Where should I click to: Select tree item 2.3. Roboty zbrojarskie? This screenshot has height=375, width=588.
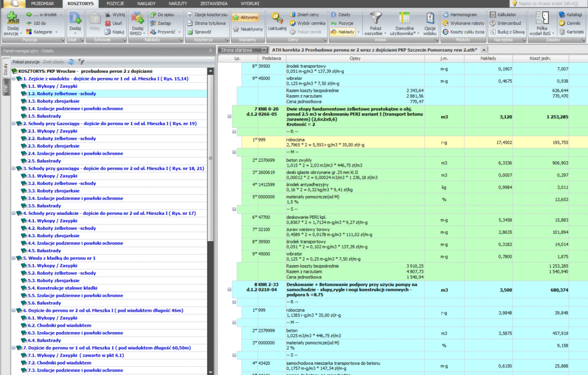(x=54, y=146)
